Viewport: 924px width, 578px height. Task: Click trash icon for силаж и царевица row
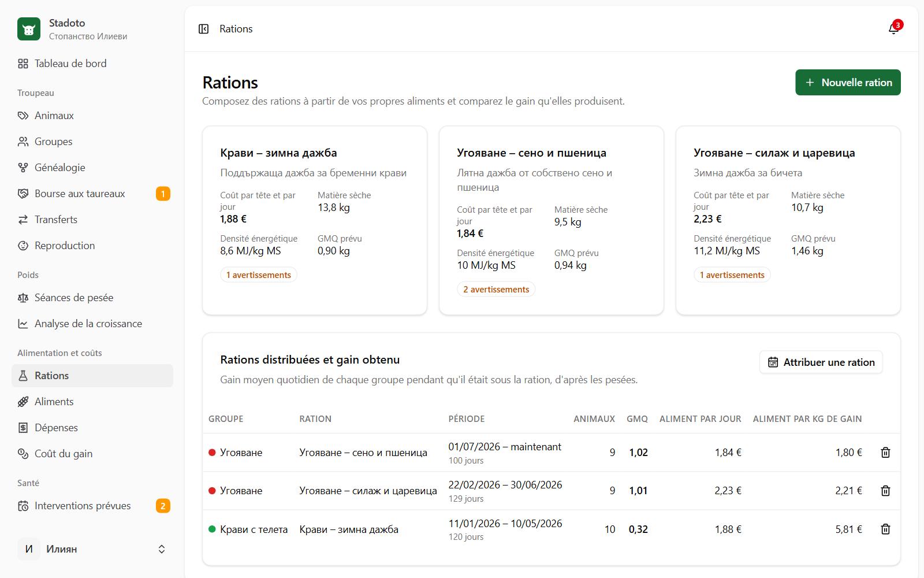(x=885, y=491)
